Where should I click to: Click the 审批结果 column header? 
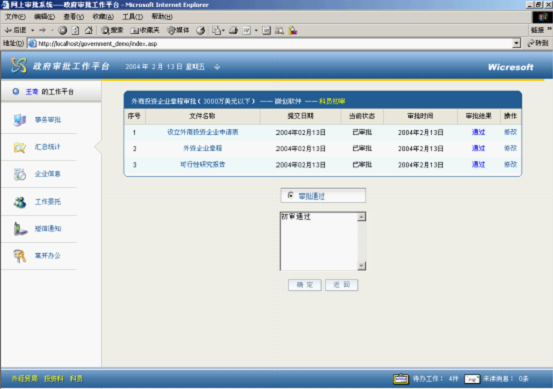point(479,116)
